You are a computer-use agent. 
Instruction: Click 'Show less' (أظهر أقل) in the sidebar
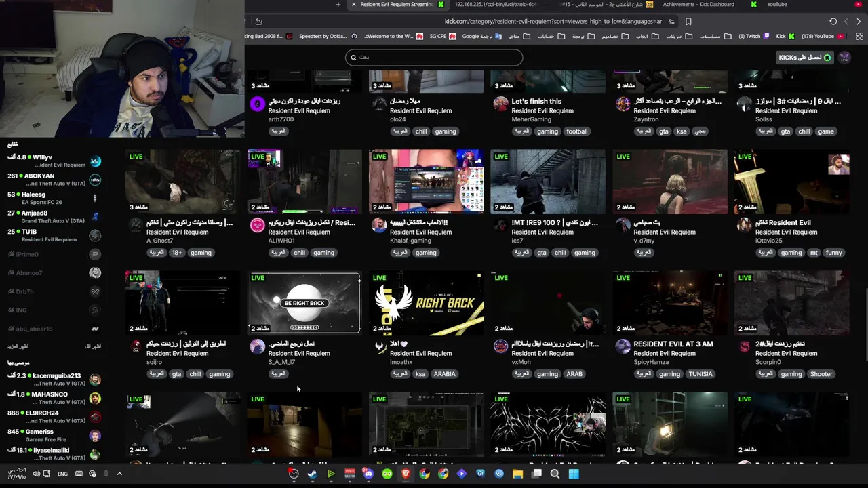(92, 346)
